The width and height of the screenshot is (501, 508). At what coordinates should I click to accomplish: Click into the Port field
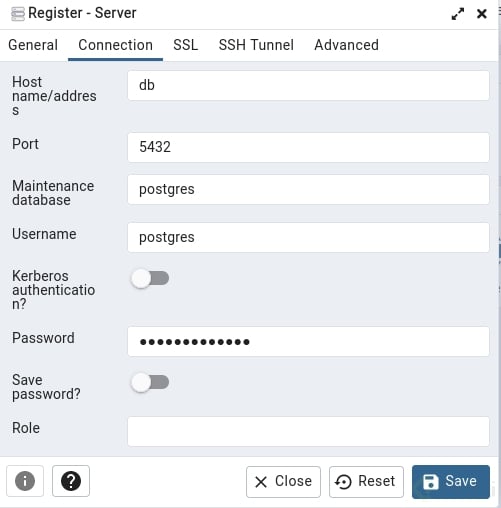click(x=308, y=147)
